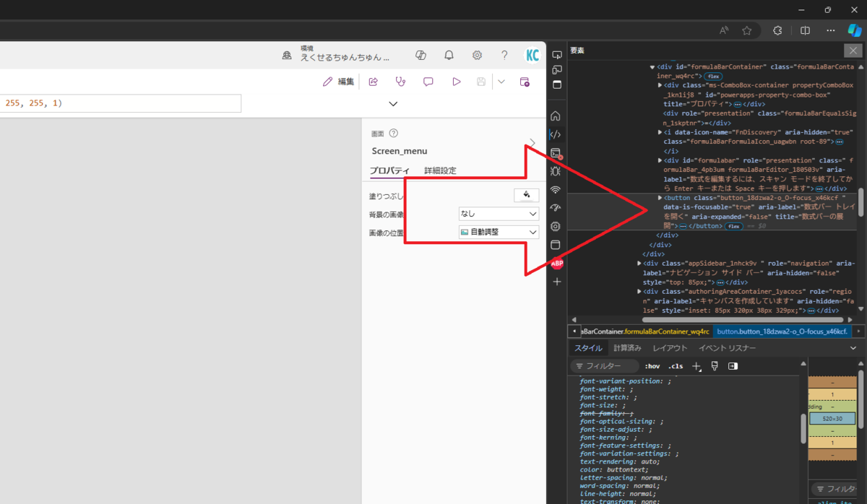Collapse the formulaBarContainer div node
The height and width of the screenshot is (504, 867).
pos(652,67)
